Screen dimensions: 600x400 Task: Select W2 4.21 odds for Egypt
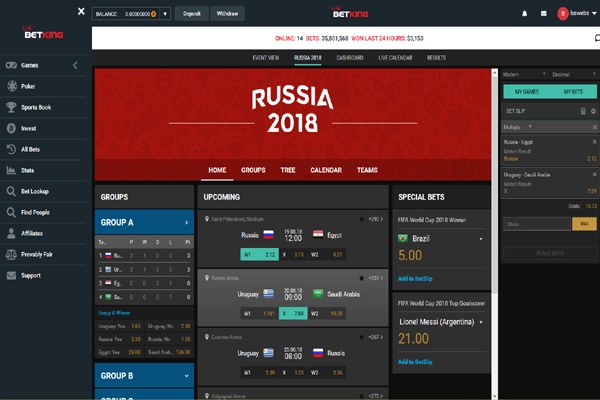tap(327, 255)
